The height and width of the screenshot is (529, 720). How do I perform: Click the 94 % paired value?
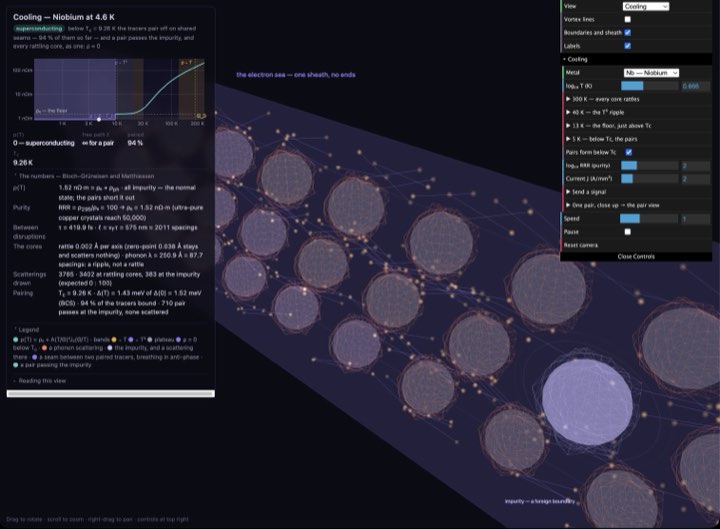pos(135,143)
